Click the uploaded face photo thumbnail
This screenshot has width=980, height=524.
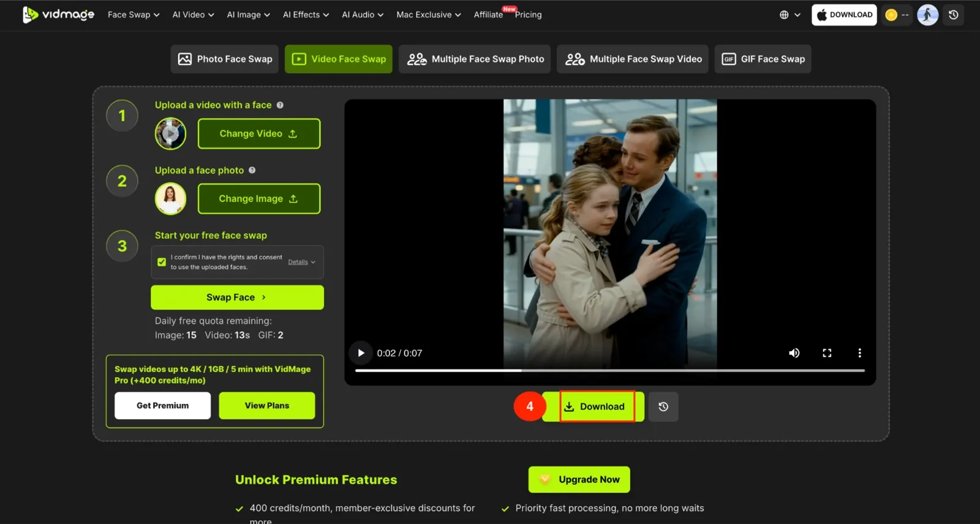coord(170,199)
